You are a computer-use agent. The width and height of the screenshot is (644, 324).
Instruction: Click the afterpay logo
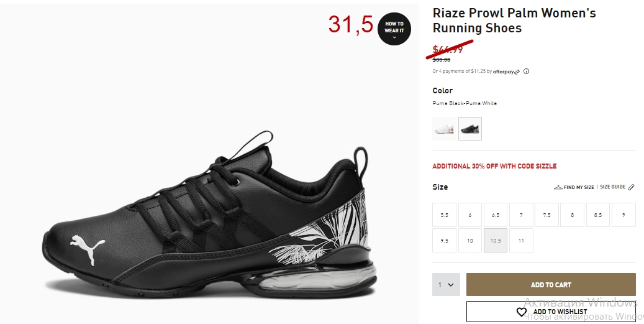pyautogui.click(x=506, y=72)
